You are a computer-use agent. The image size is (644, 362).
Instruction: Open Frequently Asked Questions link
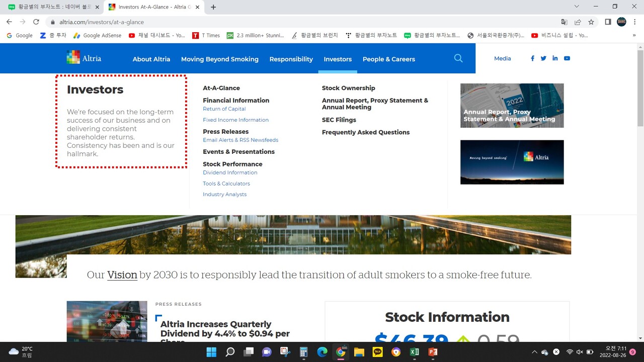pyautogui.click(x=366, y=132)
